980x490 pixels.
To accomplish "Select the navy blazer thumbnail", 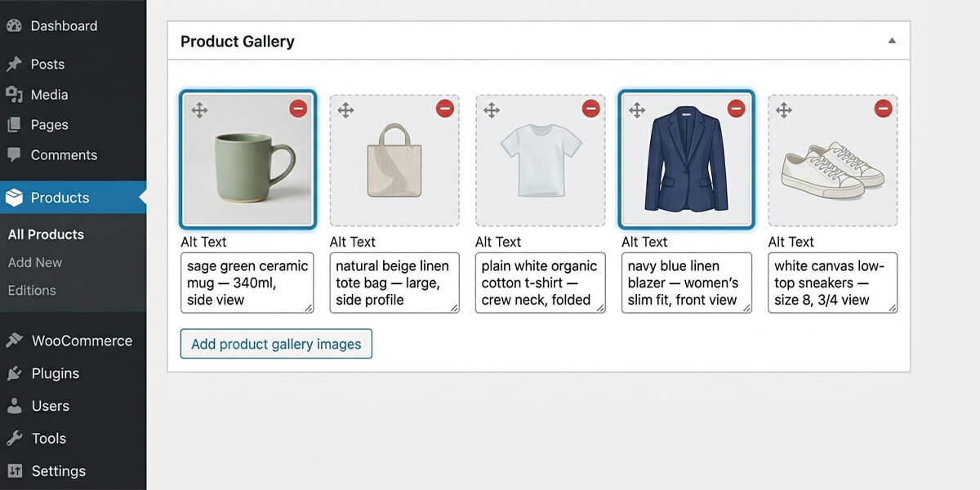I will tap(686, 160).
